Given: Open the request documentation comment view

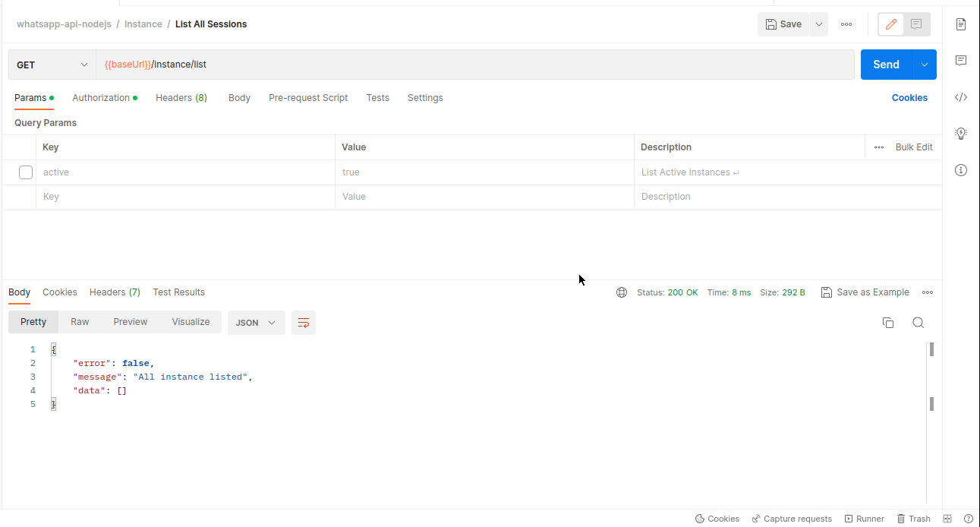Looking at the screenshot, I should pyautogui.click(x=916, y=24).
